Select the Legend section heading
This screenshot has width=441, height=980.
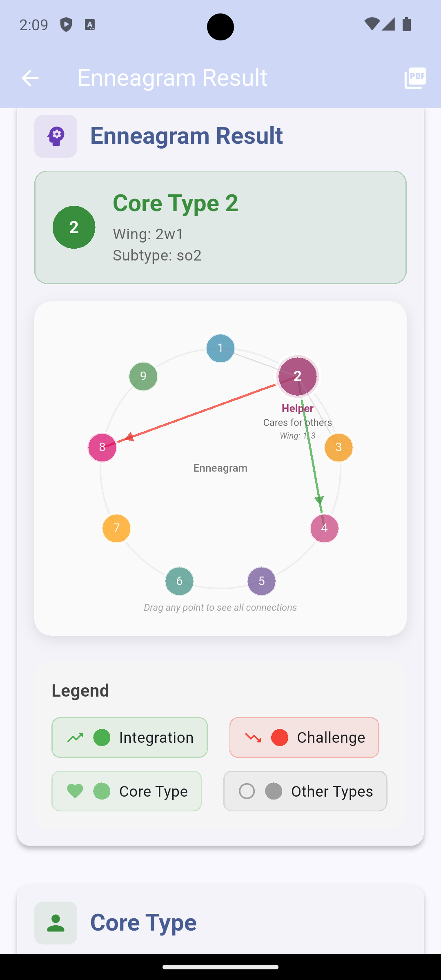80,690
